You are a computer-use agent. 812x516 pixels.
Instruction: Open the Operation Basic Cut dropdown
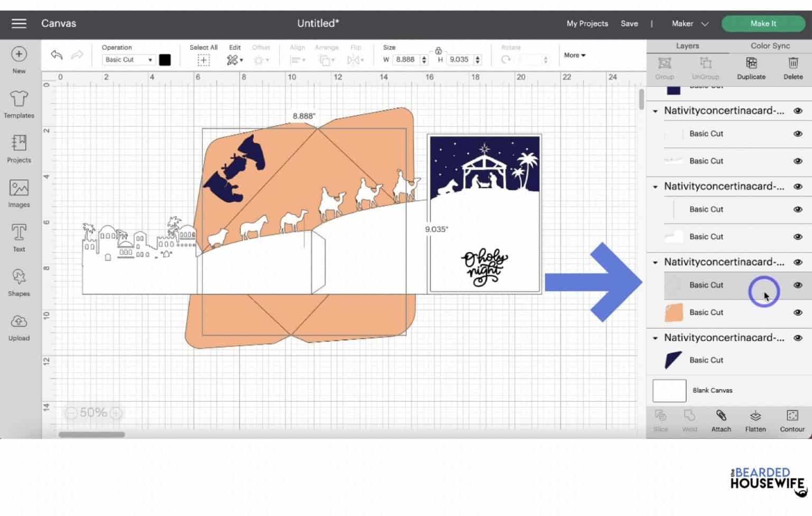tap(128, 60)
